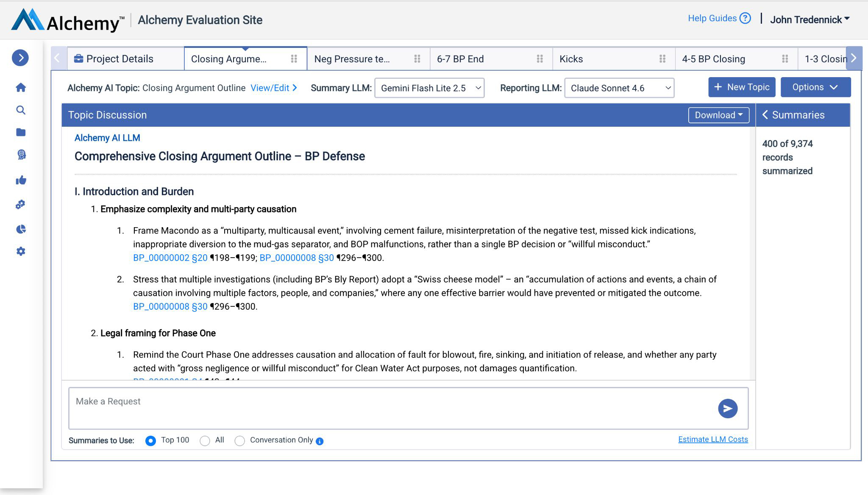Click the Help Guides question mark icon
The height and width of the screenshot is (495, 868).
(x=745, y=18)
